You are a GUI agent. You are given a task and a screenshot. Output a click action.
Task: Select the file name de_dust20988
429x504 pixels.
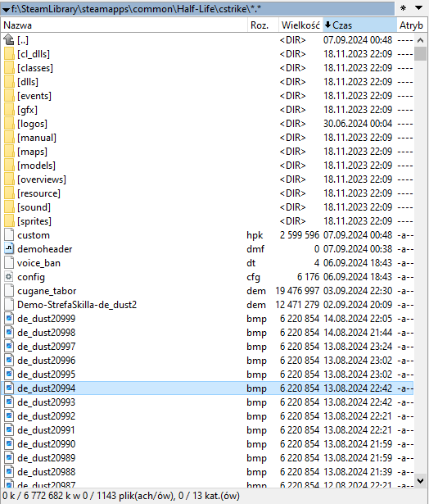(x=46, y=472)
